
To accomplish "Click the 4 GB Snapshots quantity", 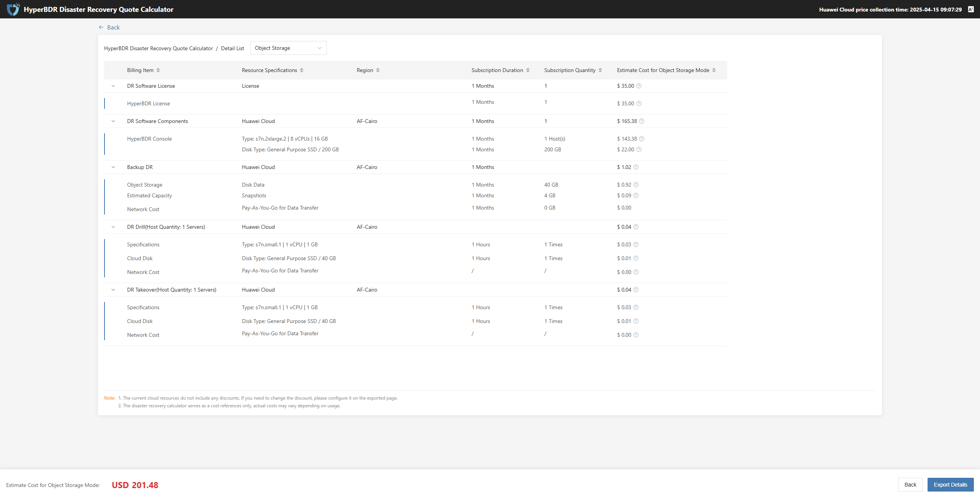I will (550, 195).
